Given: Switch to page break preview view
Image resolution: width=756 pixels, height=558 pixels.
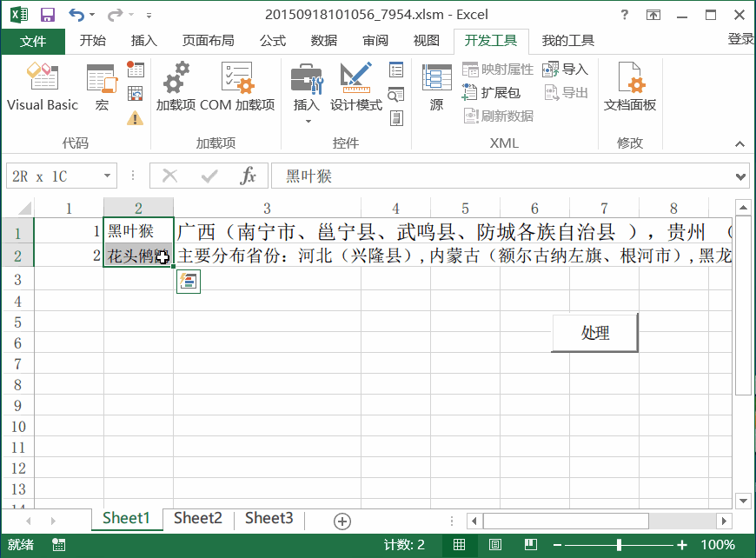Looking at the screenshot, I should click(528, 545).
